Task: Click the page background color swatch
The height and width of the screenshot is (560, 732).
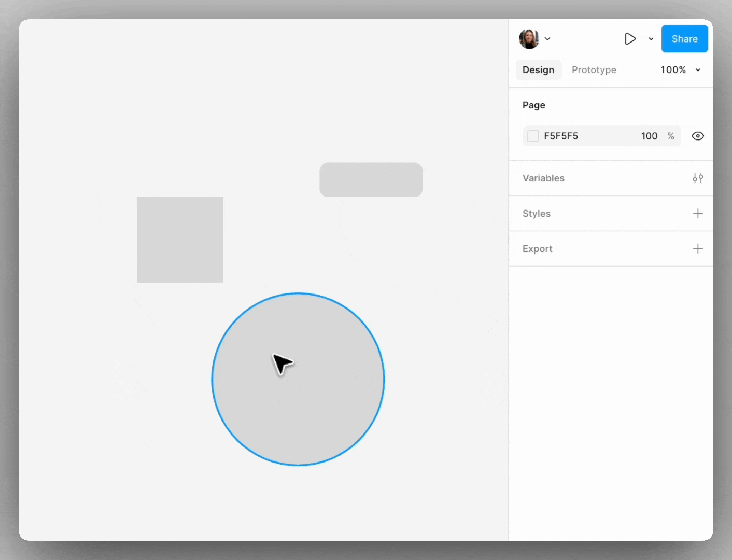Action: click(x=533, y=136)
